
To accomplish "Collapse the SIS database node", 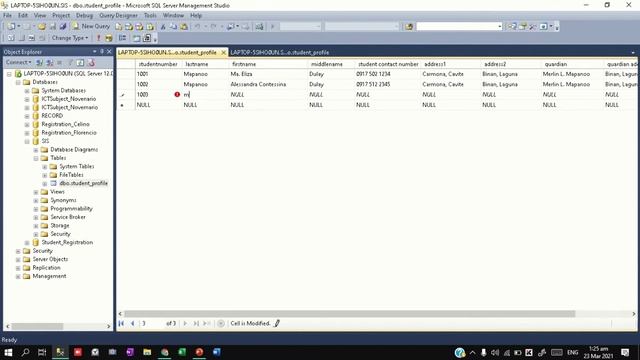I will 27,141.
